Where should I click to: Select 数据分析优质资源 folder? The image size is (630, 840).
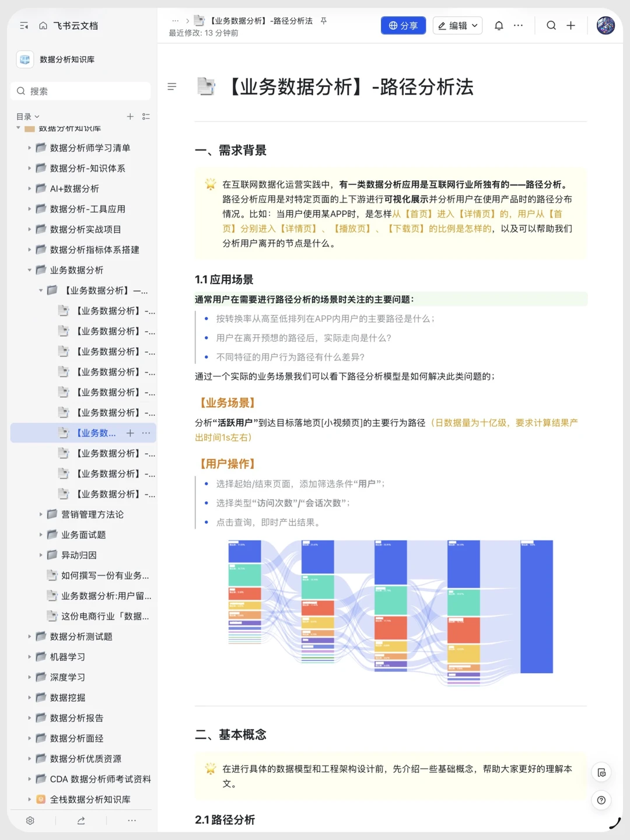coord(86,759)
